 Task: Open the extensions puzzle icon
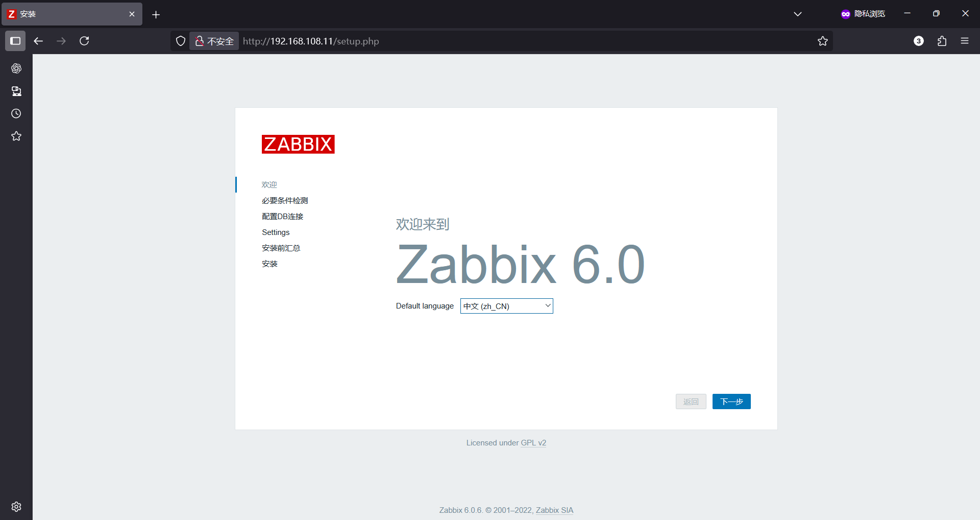coord(942,41)
